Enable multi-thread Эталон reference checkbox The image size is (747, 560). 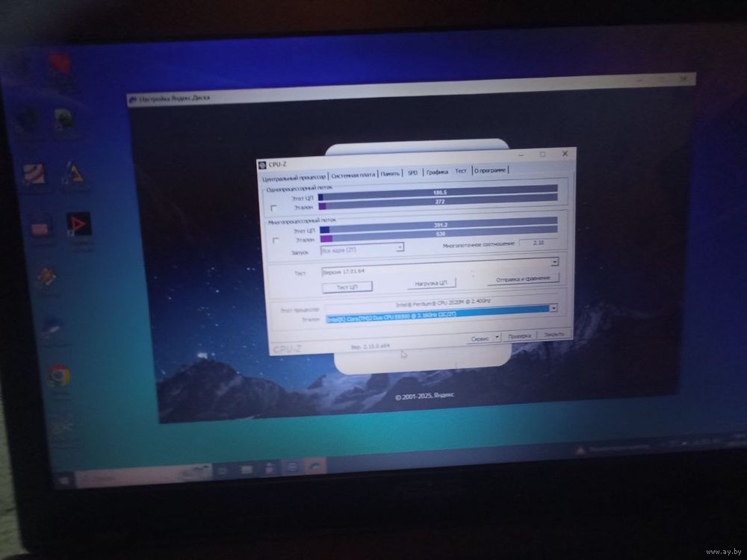[276, 240]
